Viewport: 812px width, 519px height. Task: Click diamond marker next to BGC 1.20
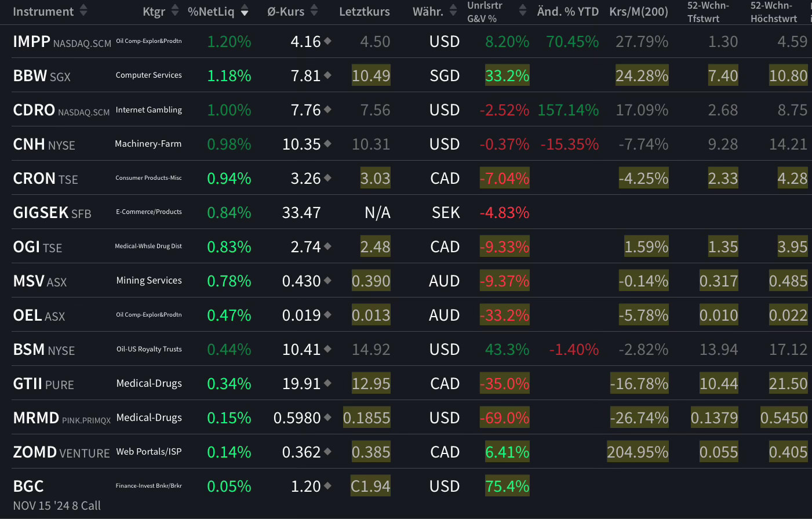coord(327,486)
